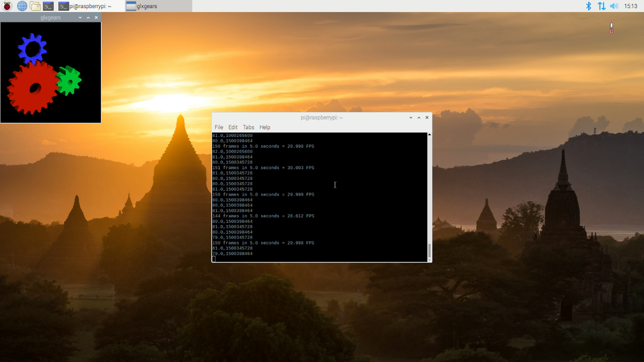The height and width of the screenshot is (362, 644).
Task: Open the terminal Tabs menu
Action: pyautogui.click(x=248, y=127)
